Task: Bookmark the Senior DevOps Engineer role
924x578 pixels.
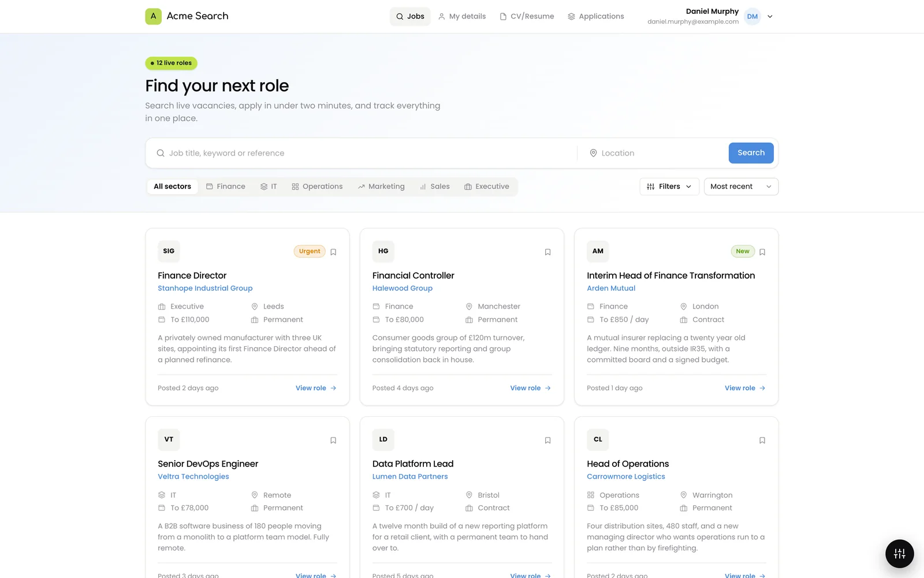Action: coord(333,440)
